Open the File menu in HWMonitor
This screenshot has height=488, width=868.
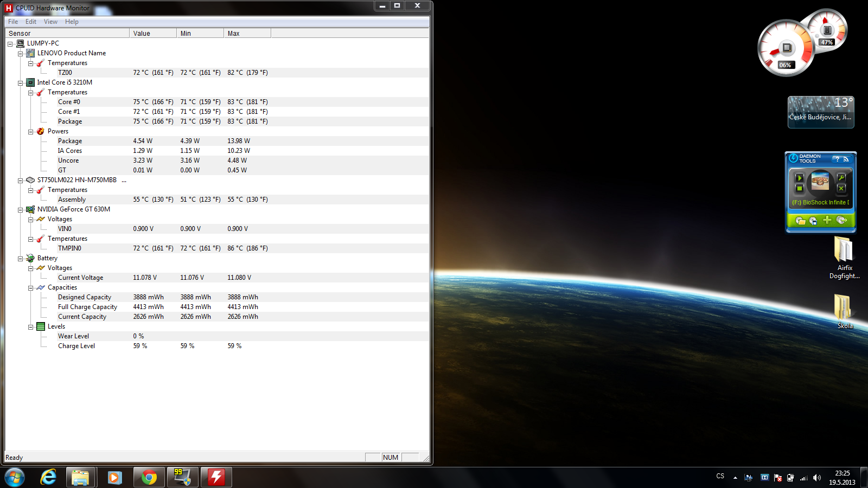tap(13, 22)
